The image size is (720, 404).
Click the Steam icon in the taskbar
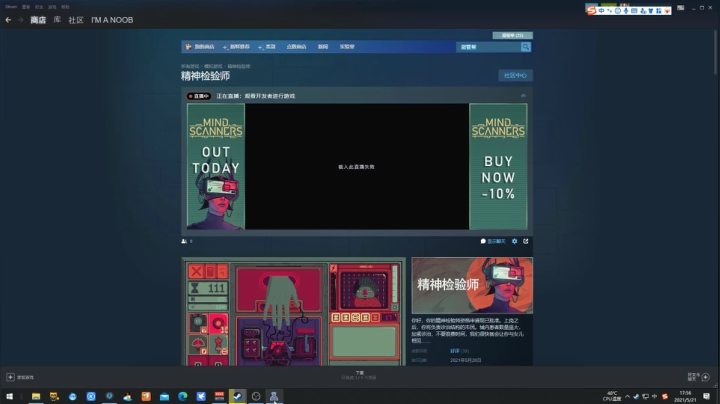[x=237, y=396]
